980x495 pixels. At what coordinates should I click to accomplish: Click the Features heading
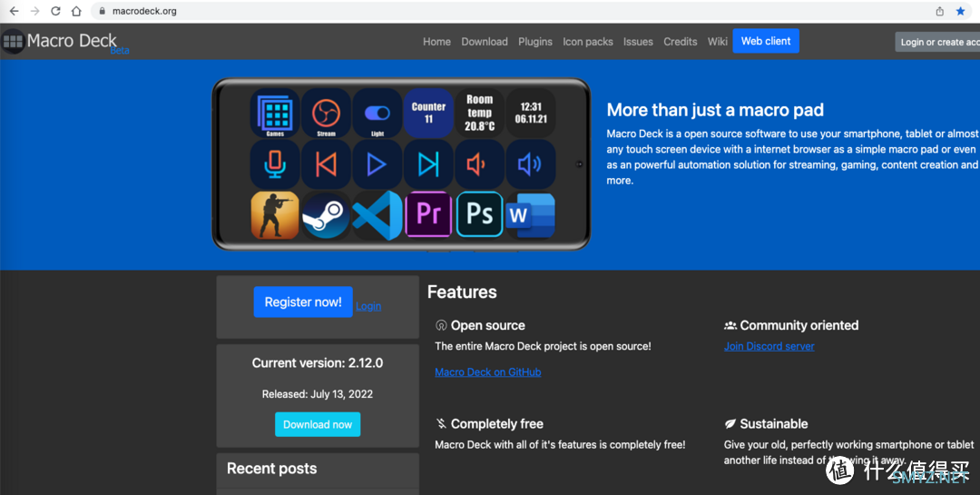click(462, 292)
